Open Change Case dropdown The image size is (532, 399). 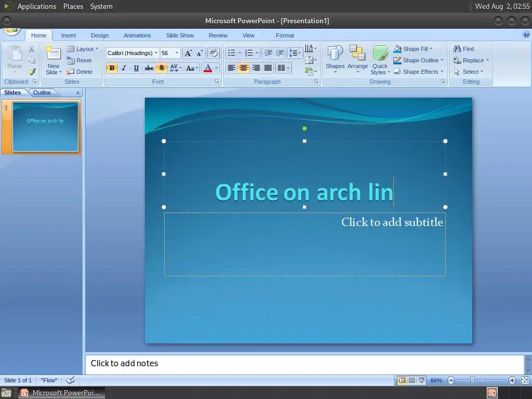(192, 68)
